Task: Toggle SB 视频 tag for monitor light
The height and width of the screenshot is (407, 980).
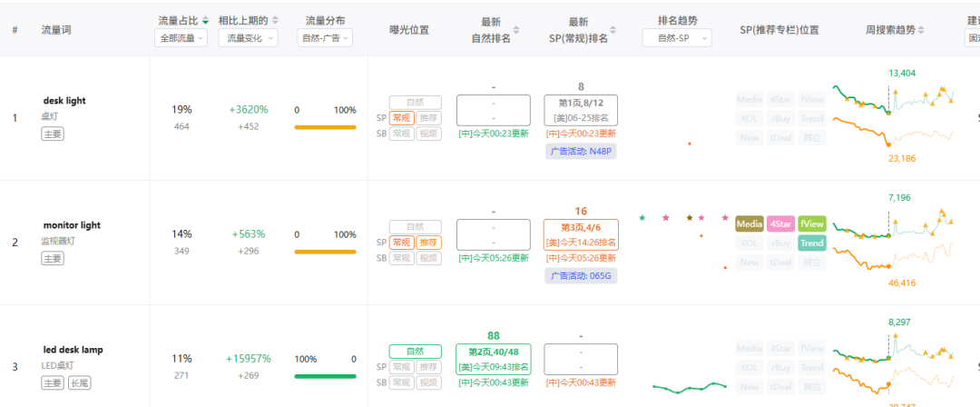Action: pyautogui.click(x=428, y=258)
